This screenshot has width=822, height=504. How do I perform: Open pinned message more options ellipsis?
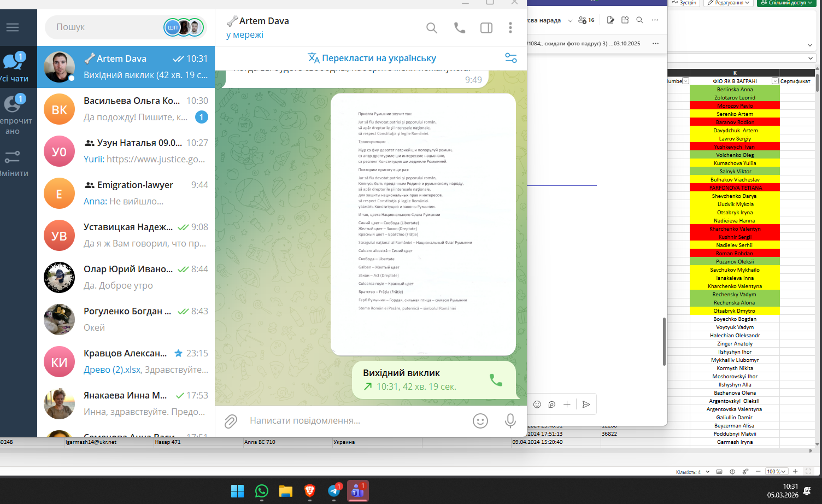click(655, 43)
